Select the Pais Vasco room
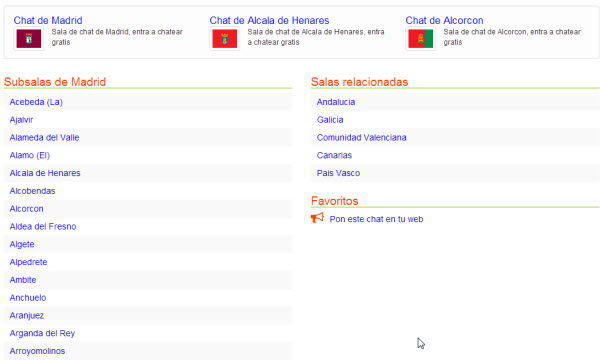Screen dimensions: 600x360 point(338,173)
